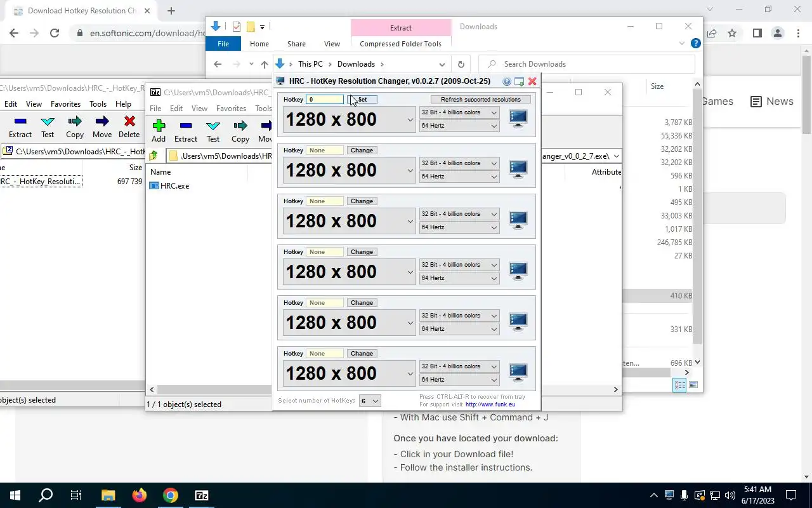Click Add in the front 7-Zip toolbar
This screenshot has height=508, width=812.
[159, 131]
